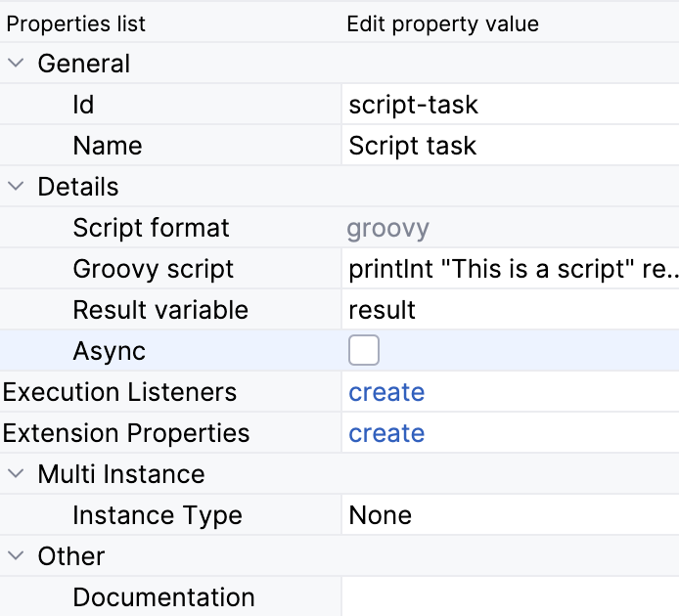679x616 pixels.
Task: Click the Properties list column header
Action: point(76,23)
